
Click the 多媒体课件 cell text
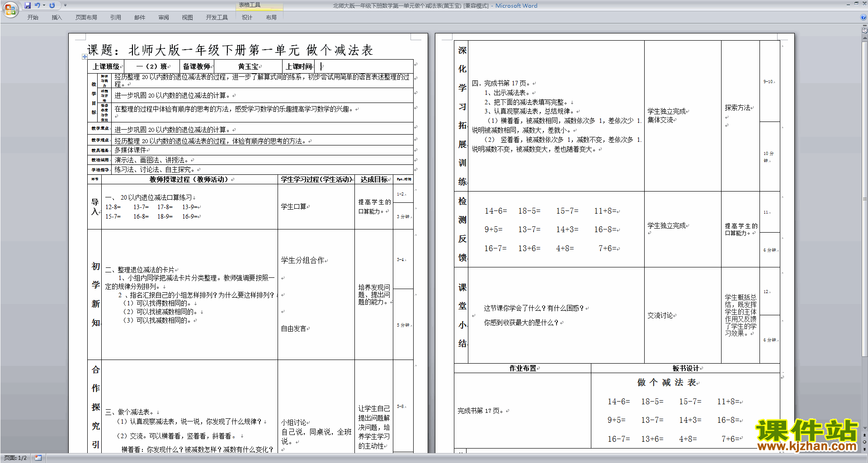[130, 150]
